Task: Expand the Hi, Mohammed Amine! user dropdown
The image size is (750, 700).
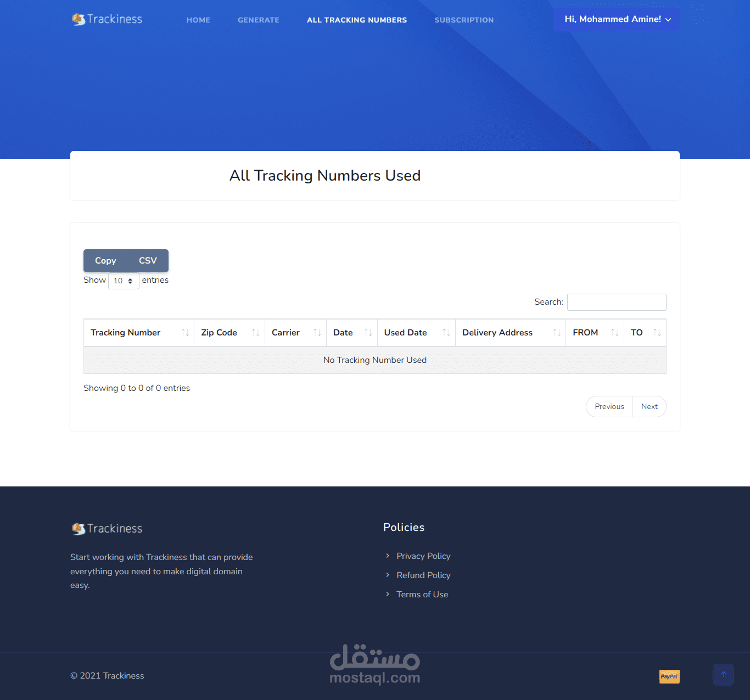Action: coord(617,19)
